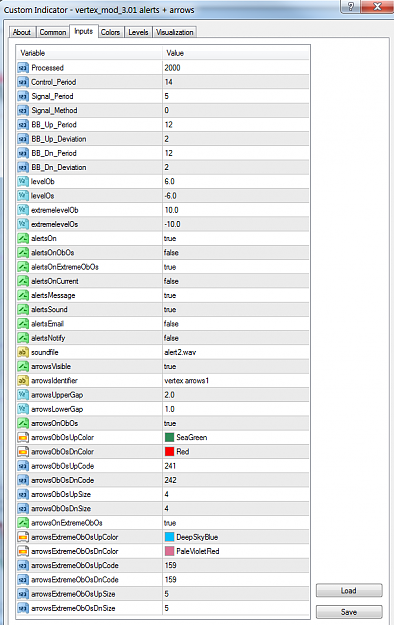Screen dimensions: 394x625
Task: Select the soundfile value alert2.wav
Action: click(180, 352)
